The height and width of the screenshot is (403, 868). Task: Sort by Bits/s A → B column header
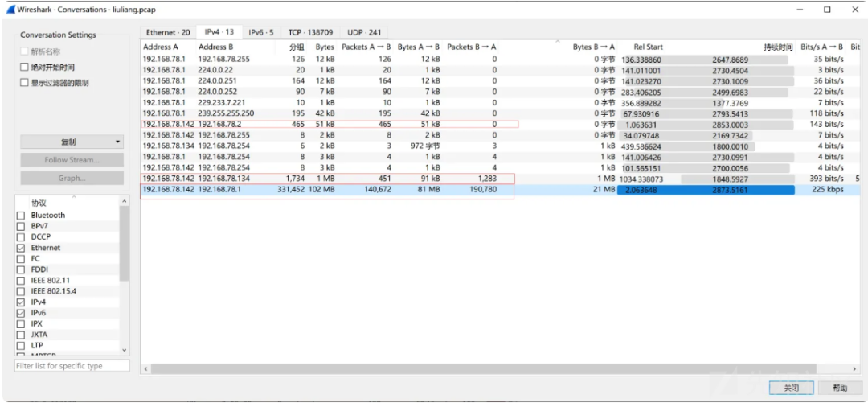(x=821, y=47)
